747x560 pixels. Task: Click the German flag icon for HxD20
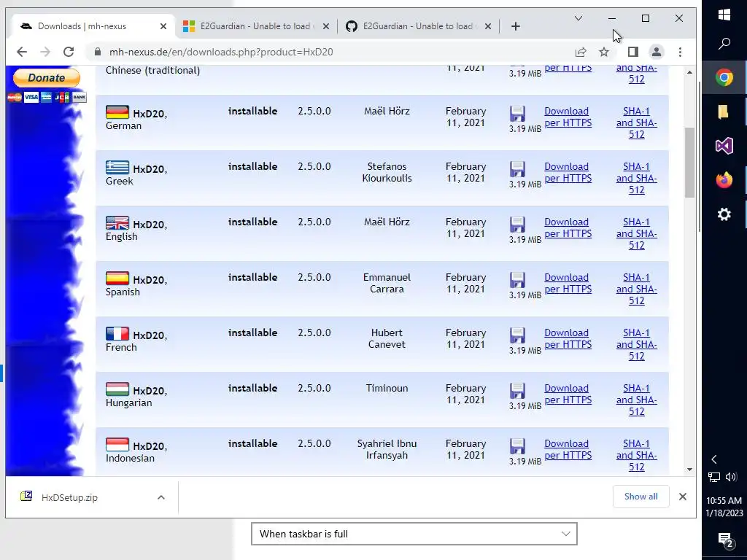pyautogui.click(x=117, y=112)
